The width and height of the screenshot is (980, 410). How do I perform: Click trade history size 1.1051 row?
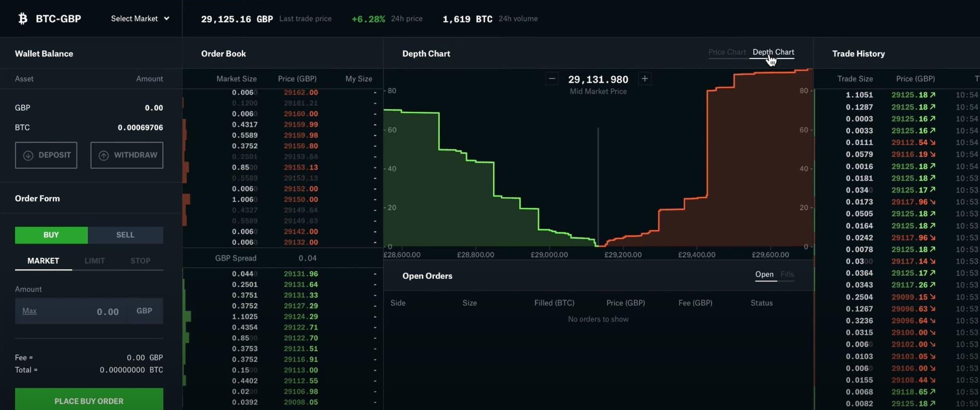pyautogui.click(x=859, y=95)
